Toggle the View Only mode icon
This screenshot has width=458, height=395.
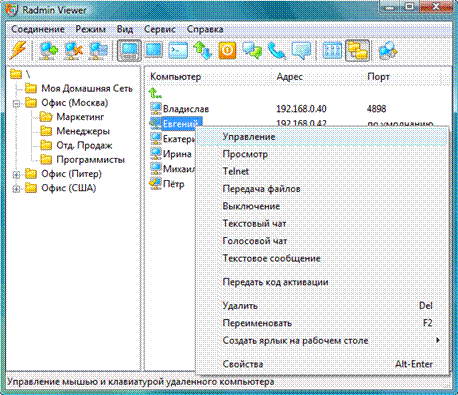(153, 51)
